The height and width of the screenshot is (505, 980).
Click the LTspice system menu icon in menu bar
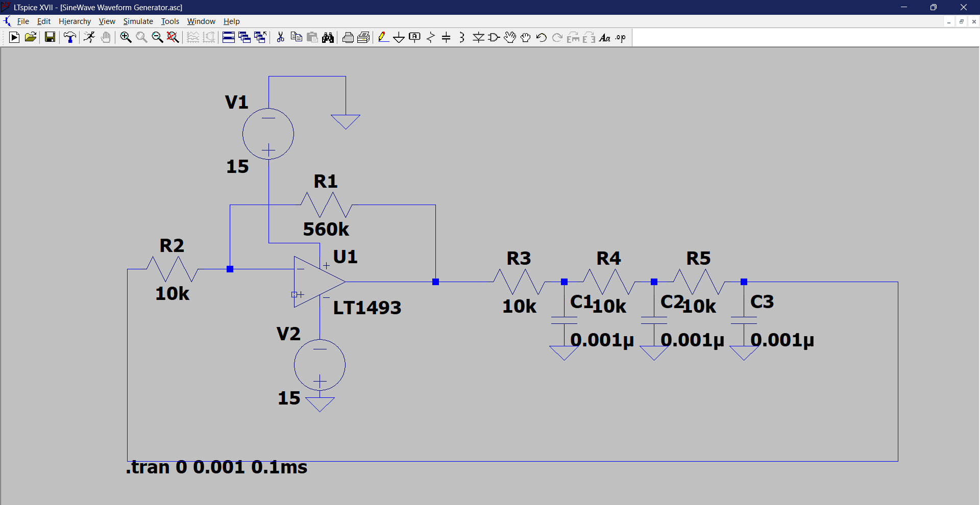point(7,21)
